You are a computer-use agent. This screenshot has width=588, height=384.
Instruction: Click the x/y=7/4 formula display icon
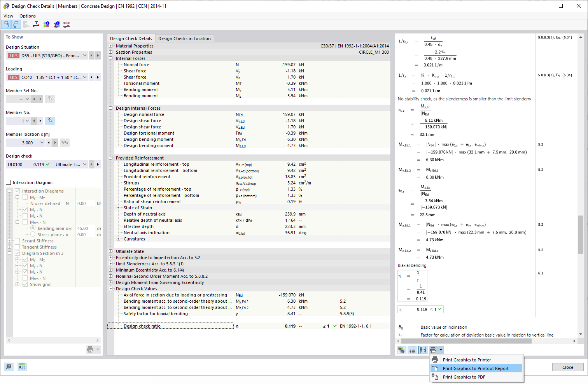[423, 350]
